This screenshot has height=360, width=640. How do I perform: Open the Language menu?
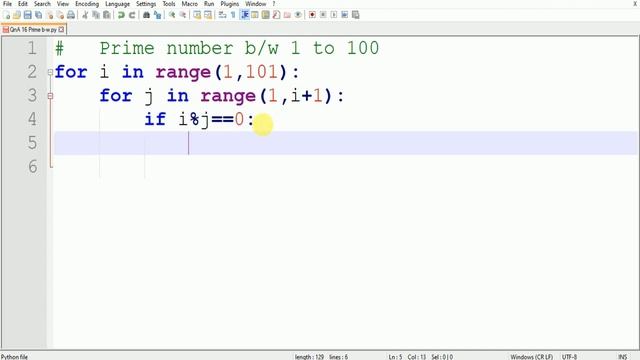coord(117,4)
